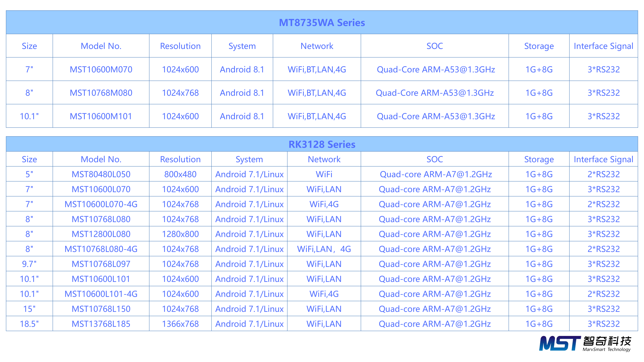Click Resolution header in MT8735WA table

click(x=180, y=46)
